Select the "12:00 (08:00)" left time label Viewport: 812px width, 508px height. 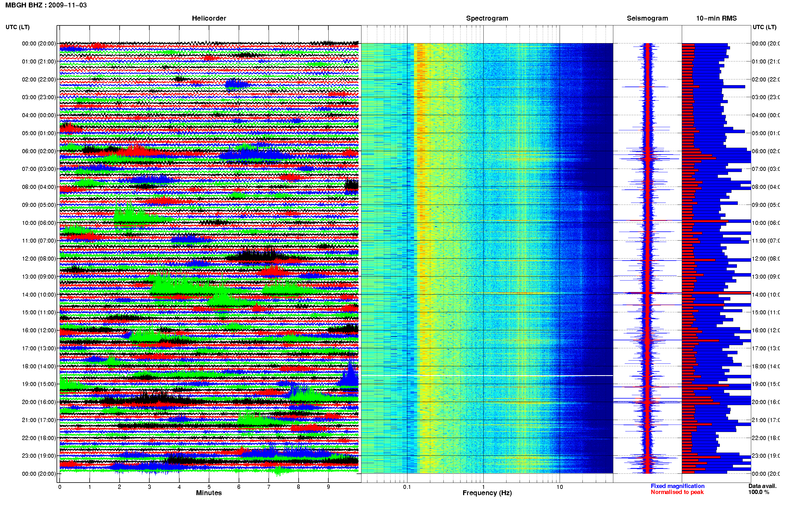[x=39, y=259]
